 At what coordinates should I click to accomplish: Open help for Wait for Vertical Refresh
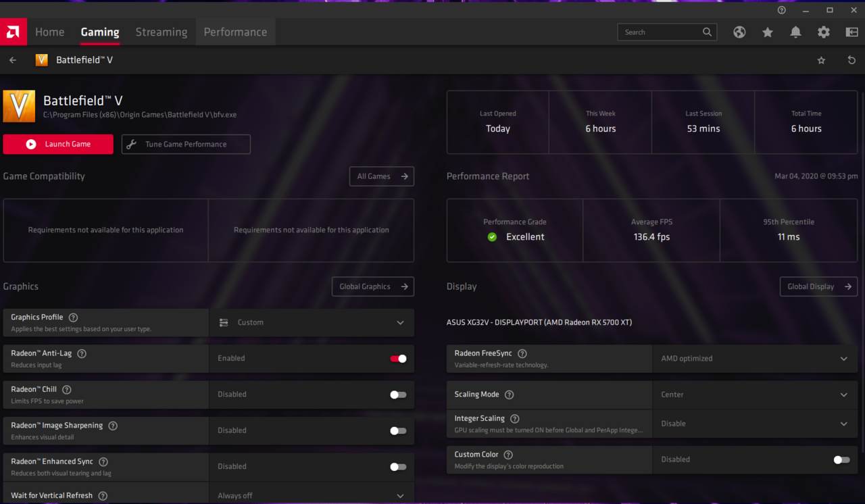(x=103, y=496)
